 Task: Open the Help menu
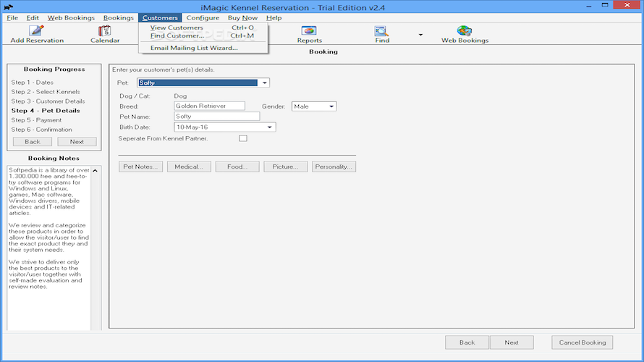(x=274, y=17)
